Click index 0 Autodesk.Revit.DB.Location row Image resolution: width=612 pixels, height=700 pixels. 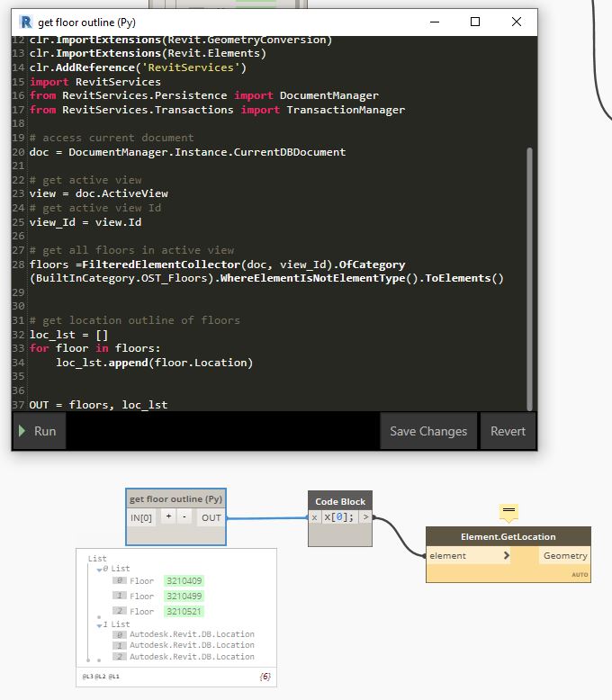184,634
